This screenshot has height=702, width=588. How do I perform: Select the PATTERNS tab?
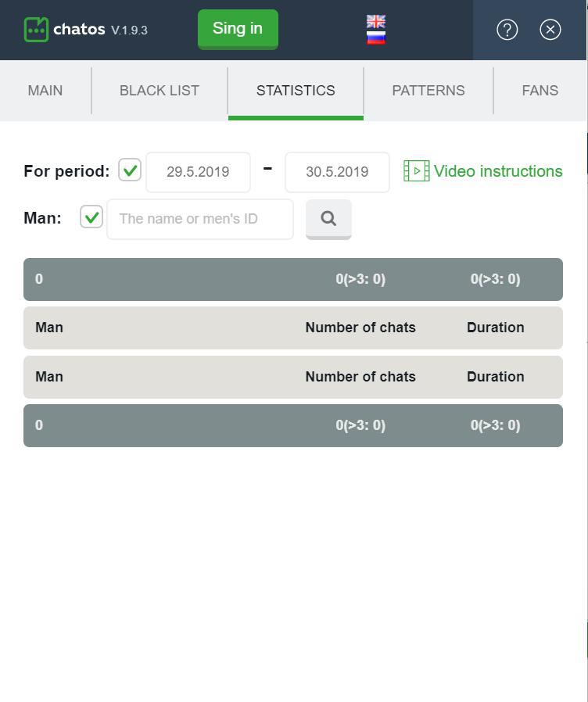pyautogui.click(x=428, y=91)
